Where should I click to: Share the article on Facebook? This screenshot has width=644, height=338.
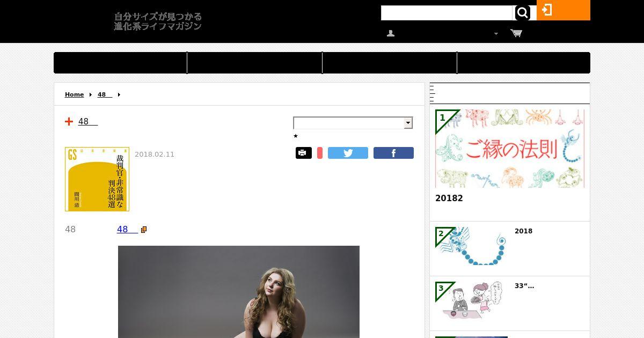tap(393, 153)
